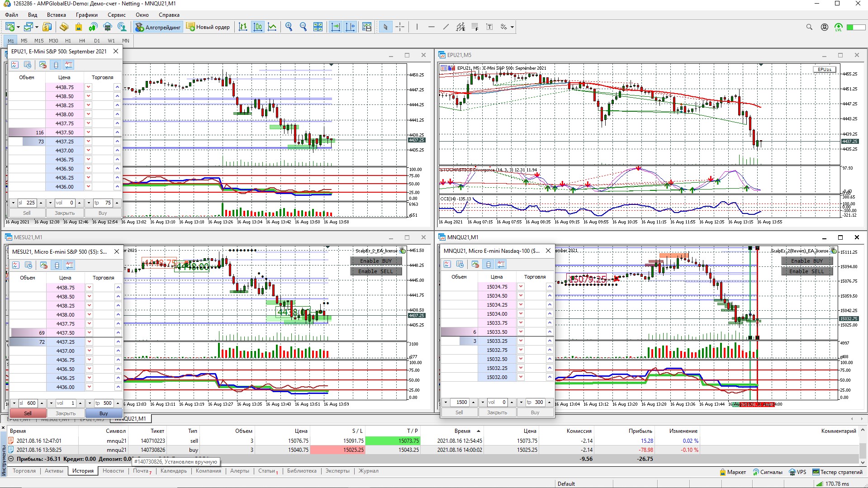This screenshot has height=488, width=868.
Task: Open the search magnifier in toolbar
Action: coord(809,27)
